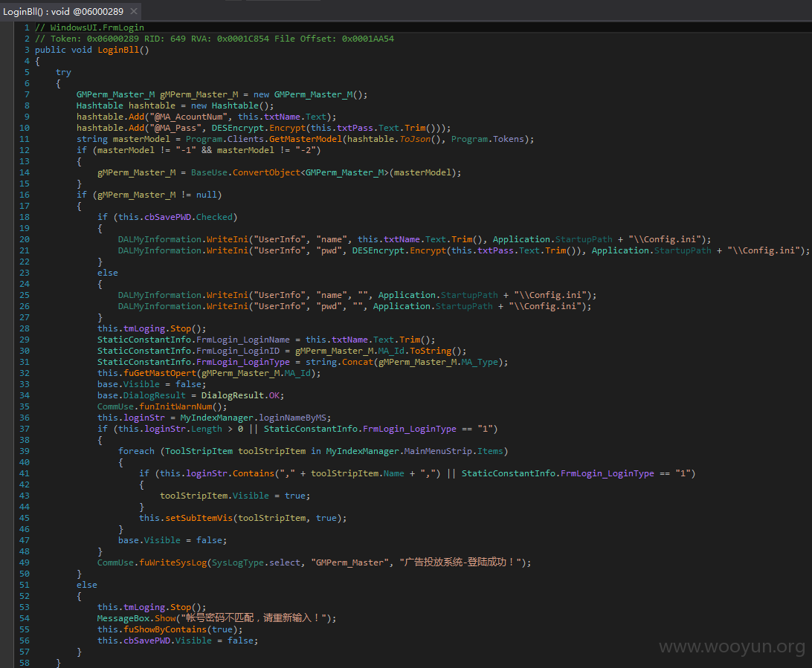
Task: Go to FrmLogin_LoginName on line 29
Action: (x=243, y=340)
